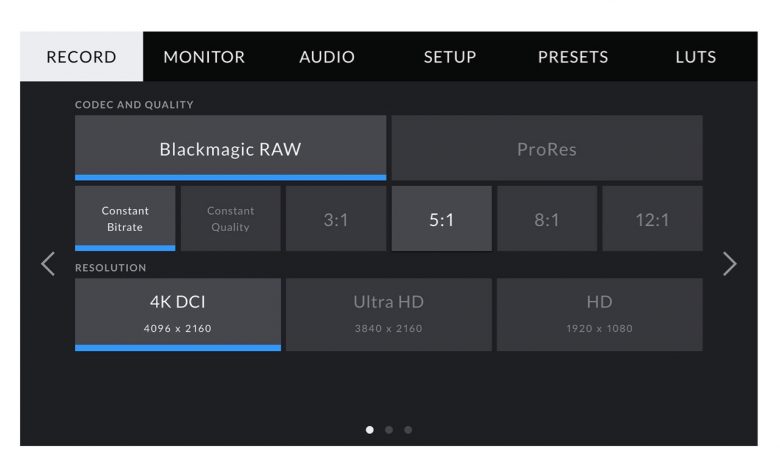Set compression ratio to 12:1
780x468 pixels.
point(653,219)
